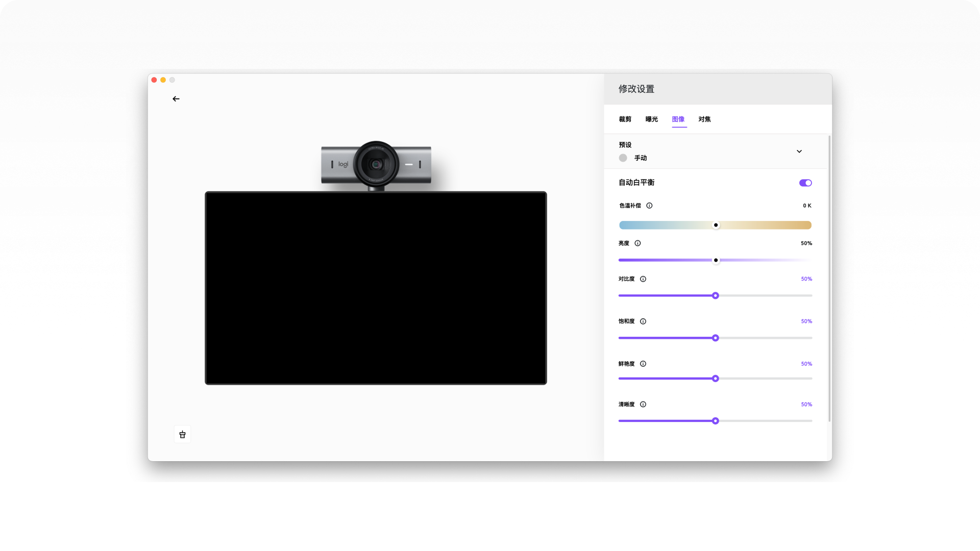
Task: Click the 饱和度 slider handle
Action: 716,338
